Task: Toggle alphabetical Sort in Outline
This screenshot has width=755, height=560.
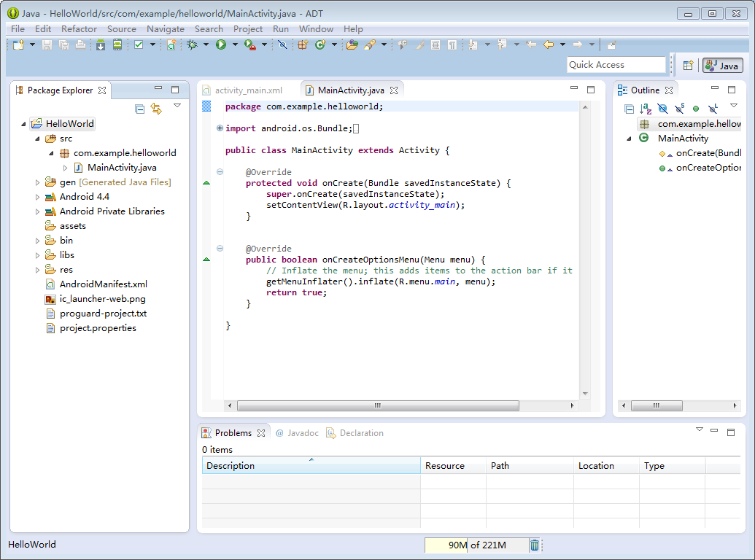Action: pos(646,109)
